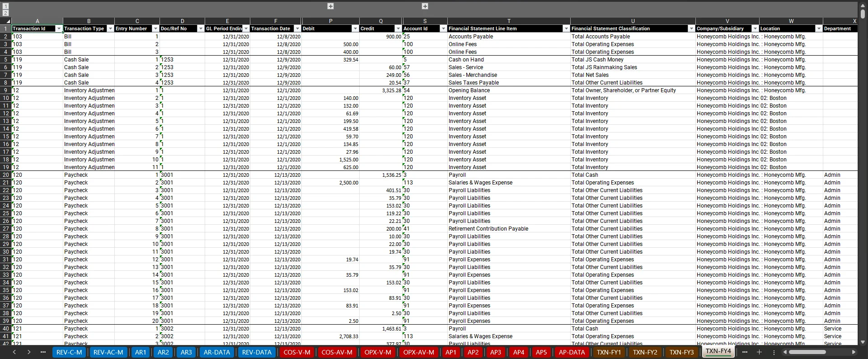
Task: Select the 3,325.28 credit value cell
Action: click(x=381, y=90)
